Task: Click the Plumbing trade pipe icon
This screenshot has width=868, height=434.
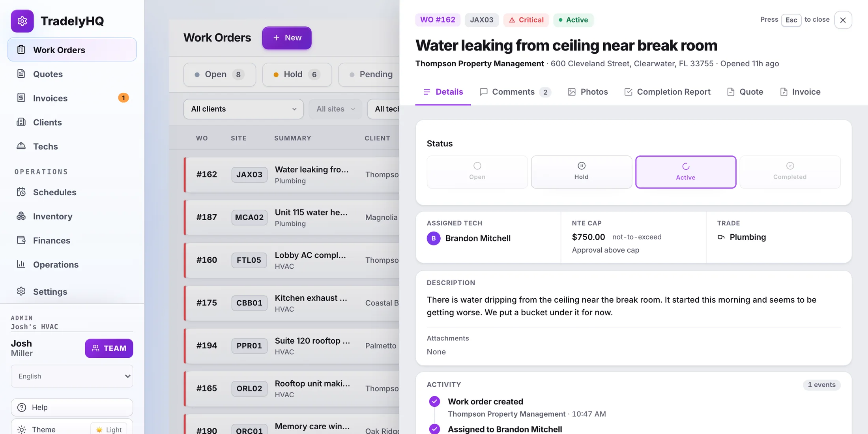Action: [x=721, y=237]
